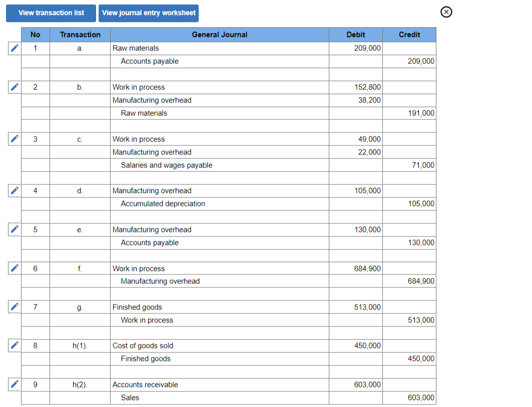Select Work in process debit 152,800
The image size is (532, 407).
click(x=355, y=87)
